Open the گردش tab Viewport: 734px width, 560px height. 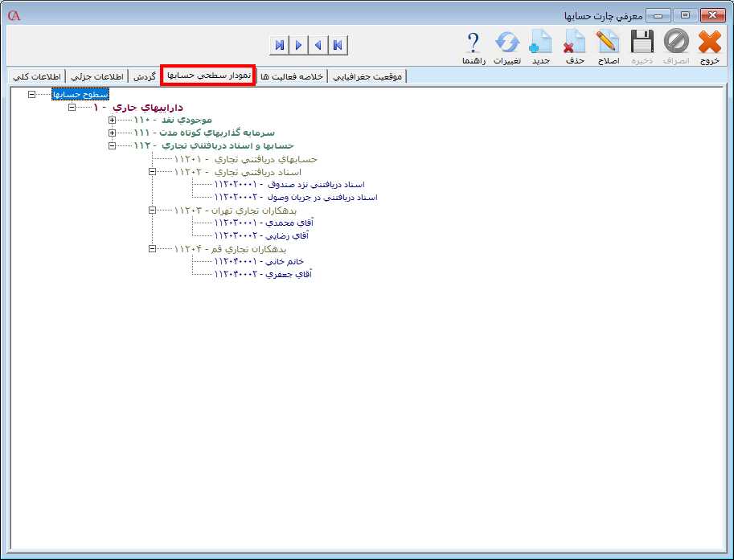144,76
